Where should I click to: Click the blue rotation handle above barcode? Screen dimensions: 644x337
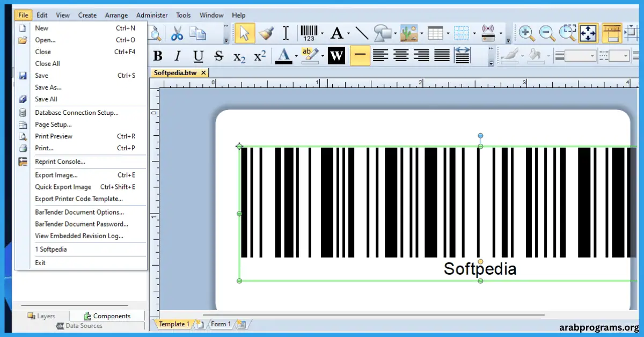click(x=480, y=136)
